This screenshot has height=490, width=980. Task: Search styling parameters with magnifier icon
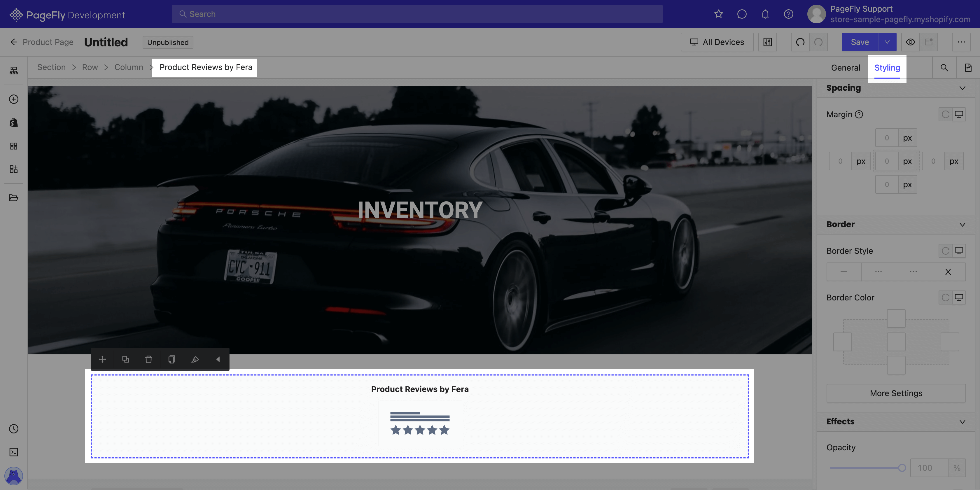944,67
